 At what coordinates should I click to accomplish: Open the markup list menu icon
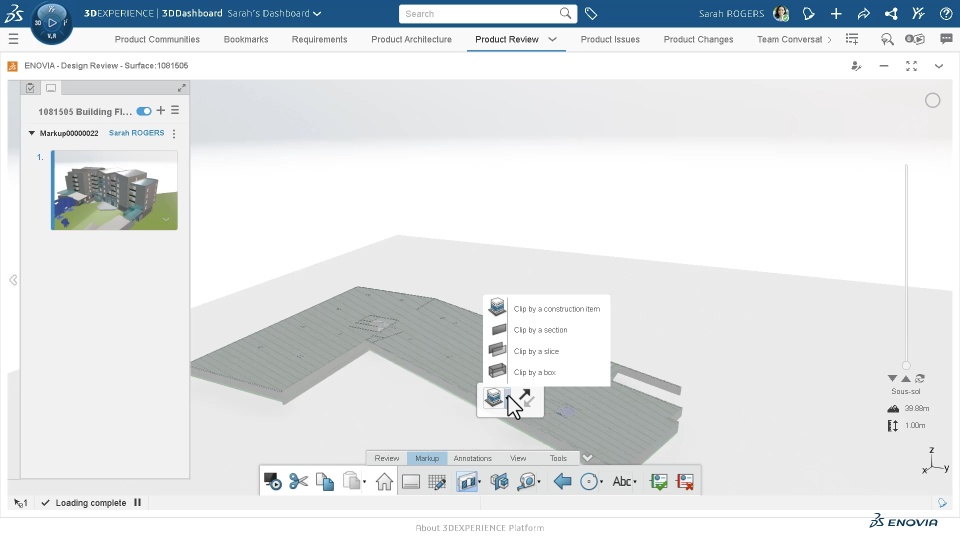coord(175,110)
